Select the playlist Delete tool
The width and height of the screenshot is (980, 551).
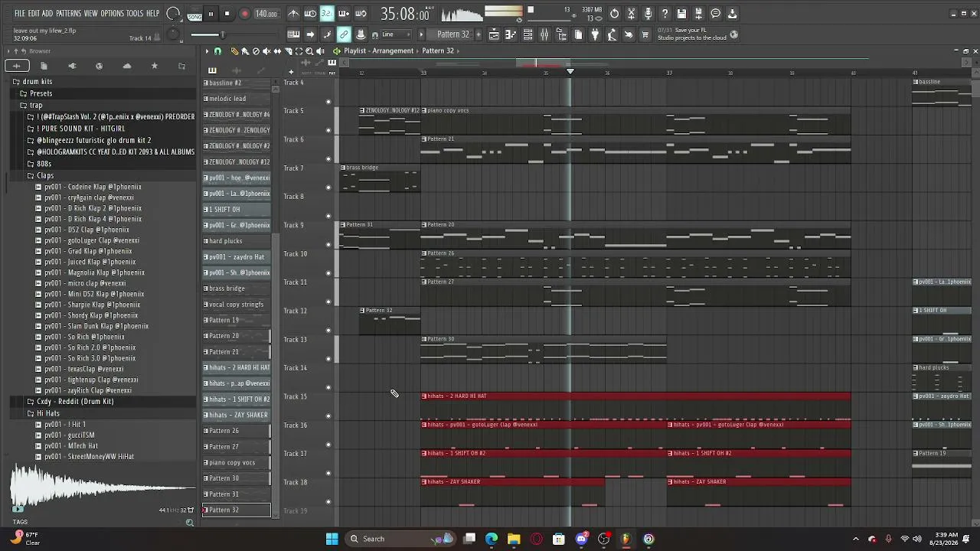(256, 51)
